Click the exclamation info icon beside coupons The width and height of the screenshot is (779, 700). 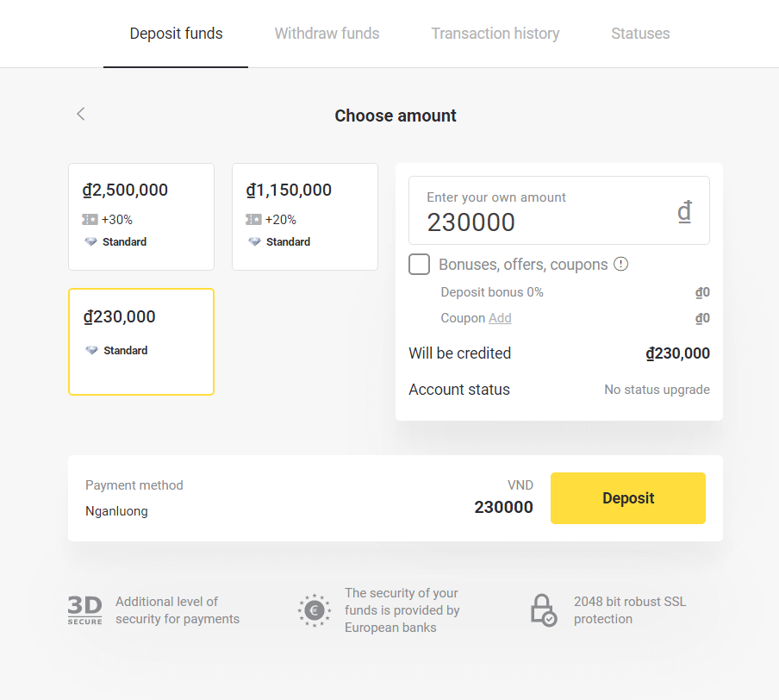coord(621,264)
